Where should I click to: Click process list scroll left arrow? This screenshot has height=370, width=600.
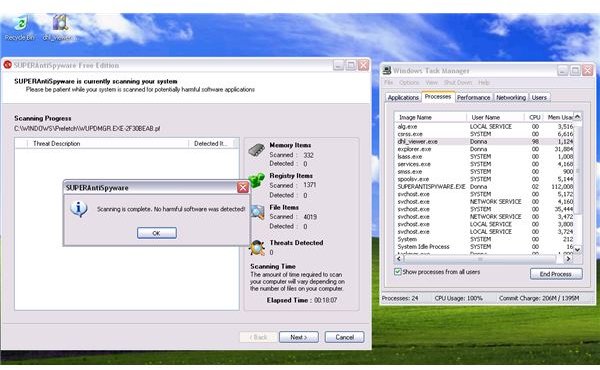point(399,259)
